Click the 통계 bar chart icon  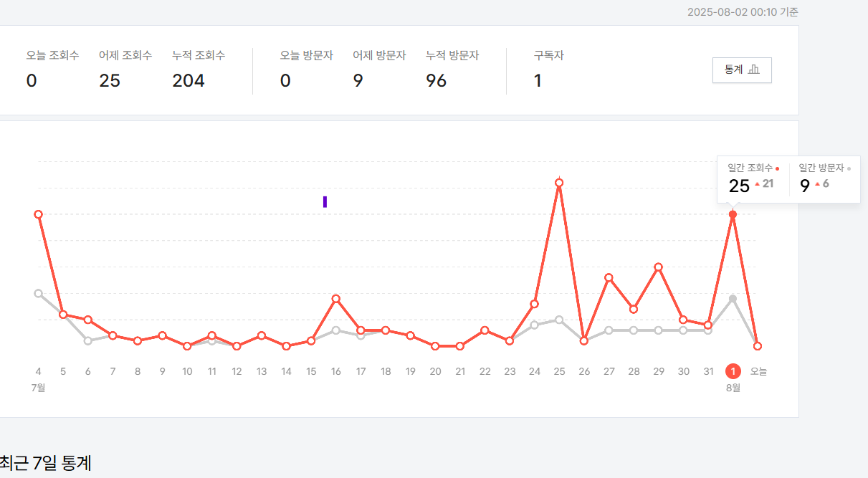coord(755,70)
